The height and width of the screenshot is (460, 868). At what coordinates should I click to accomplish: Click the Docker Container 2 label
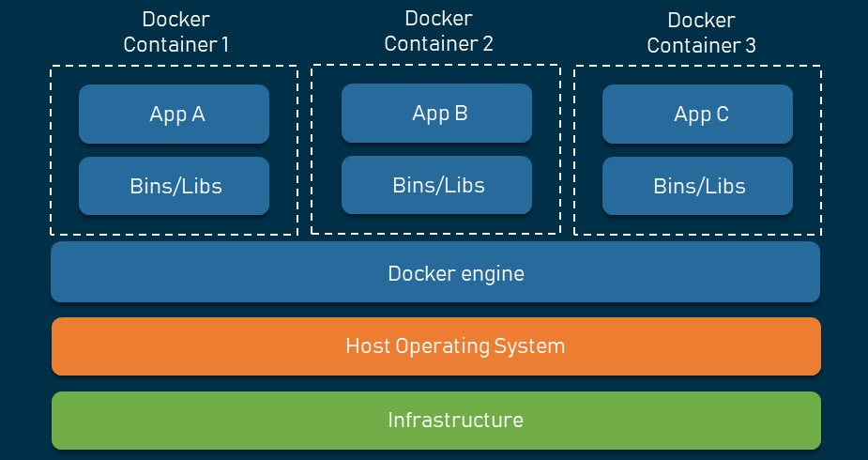click(438, 30)
